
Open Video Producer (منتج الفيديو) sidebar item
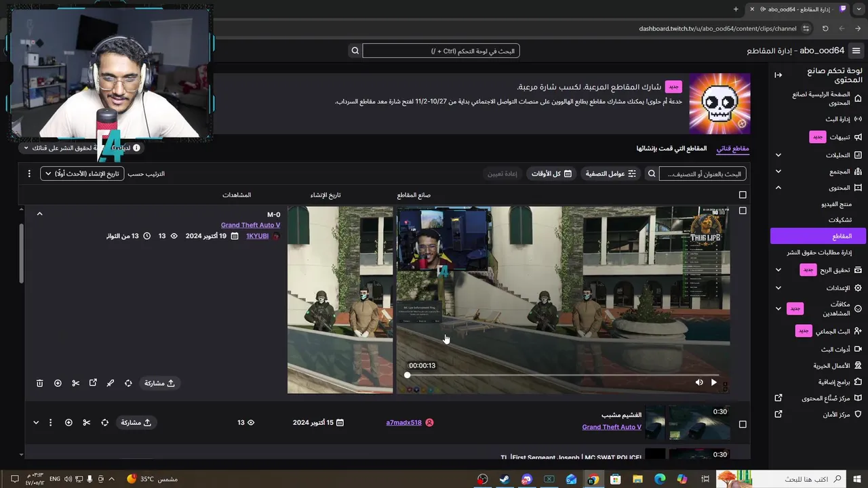(x=836, y=204)
